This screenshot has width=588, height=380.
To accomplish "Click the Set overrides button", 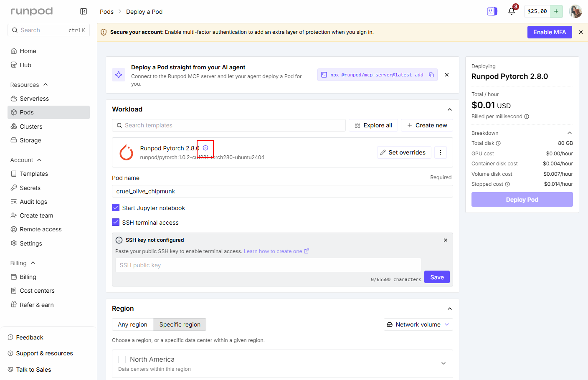I will tap(404, 152).
